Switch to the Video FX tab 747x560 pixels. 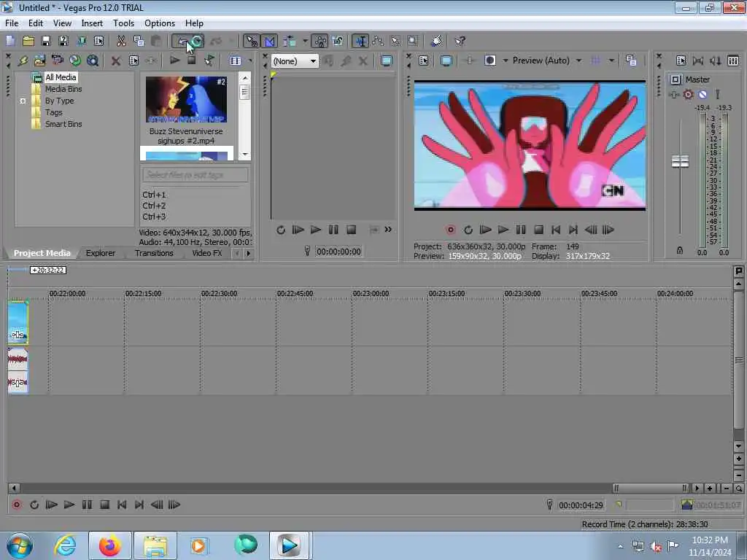click(x=206, y=253)
